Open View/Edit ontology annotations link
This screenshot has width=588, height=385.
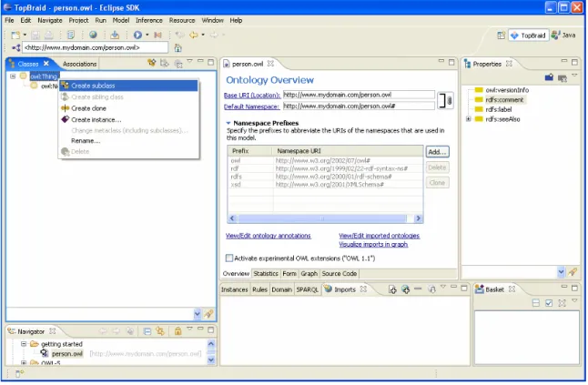tap(269, 236)
